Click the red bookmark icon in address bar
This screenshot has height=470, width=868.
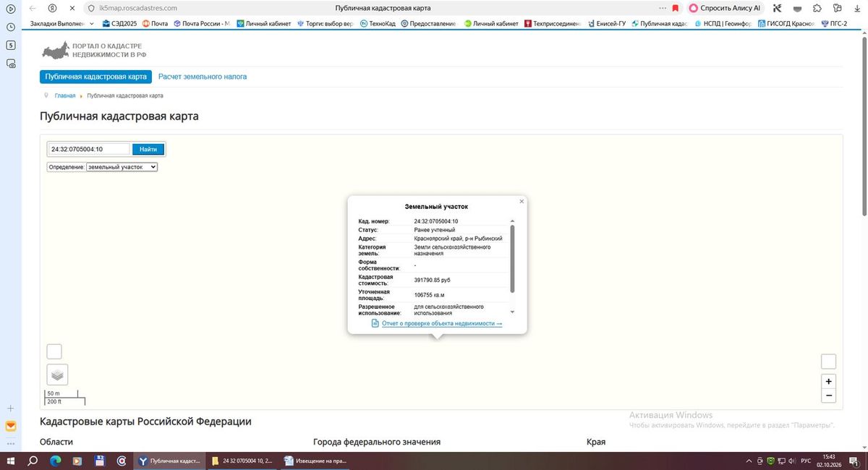676,8
